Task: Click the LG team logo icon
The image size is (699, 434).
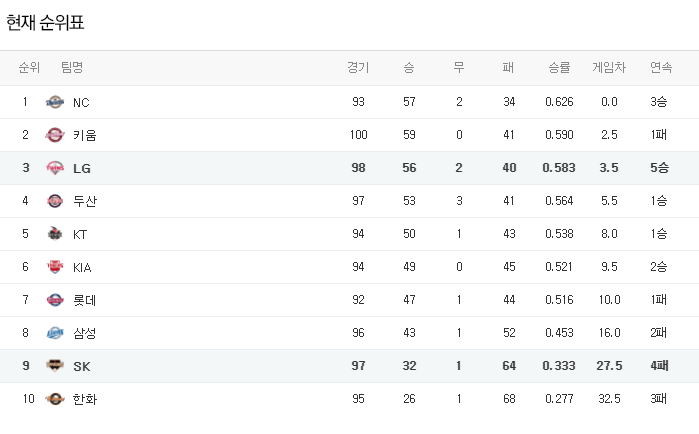Action: click(x=55, y=168)
